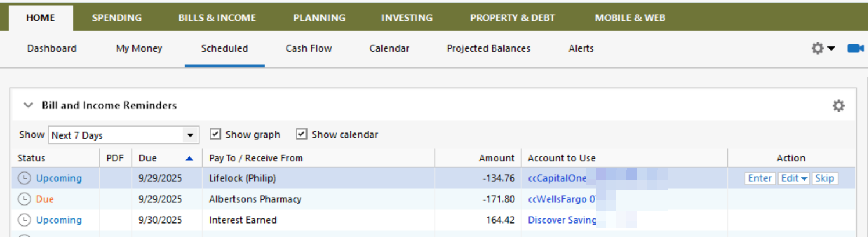
Task: Click clock status icon for Lifelock reminder
Action: [24, 178]
